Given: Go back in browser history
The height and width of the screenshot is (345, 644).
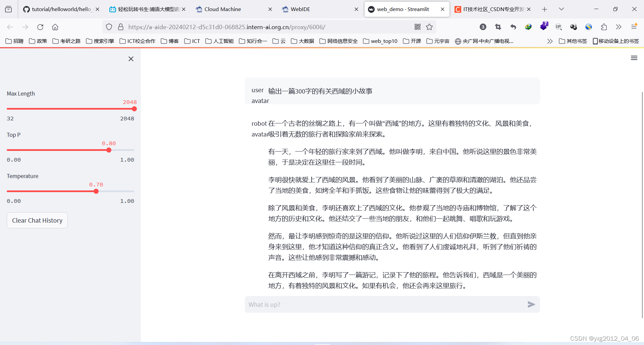Looking at the screenshot, I should tap(10, 27).
